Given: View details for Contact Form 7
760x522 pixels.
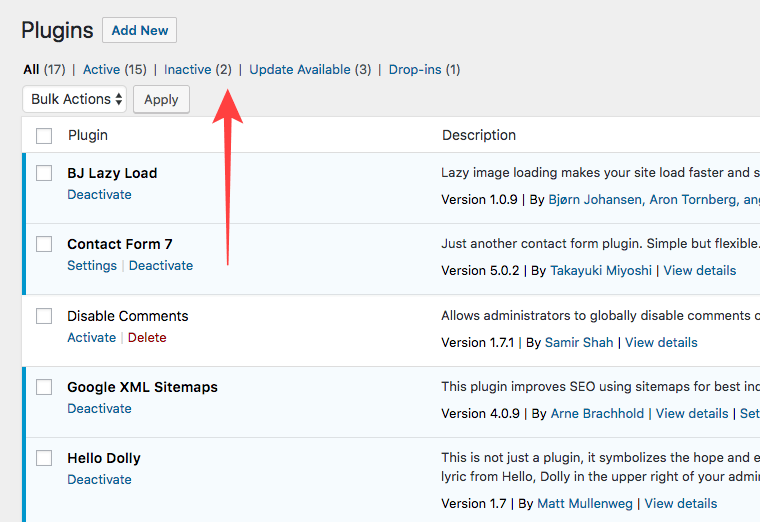Looking at the screenshot, I should (700, 270).
